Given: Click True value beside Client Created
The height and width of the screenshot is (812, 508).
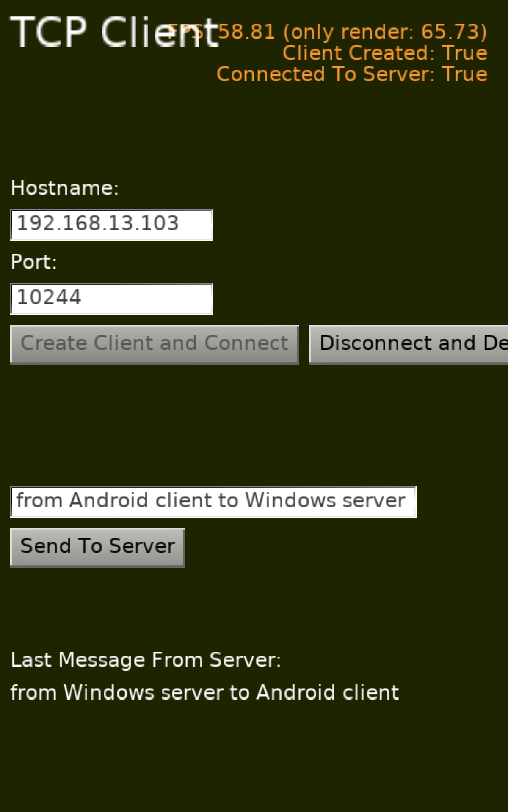Looking at the screenshot, I should [x=464, y=53].
